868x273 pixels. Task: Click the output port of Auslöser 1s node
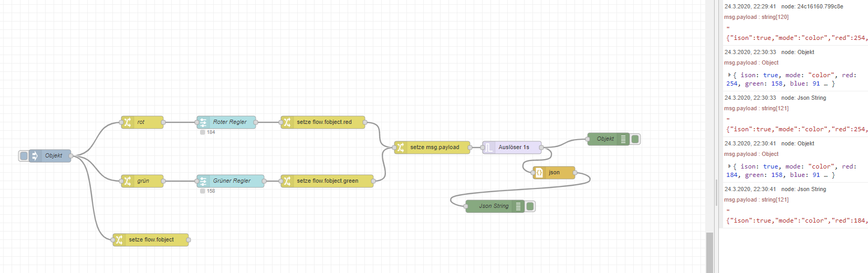[541, 148]
